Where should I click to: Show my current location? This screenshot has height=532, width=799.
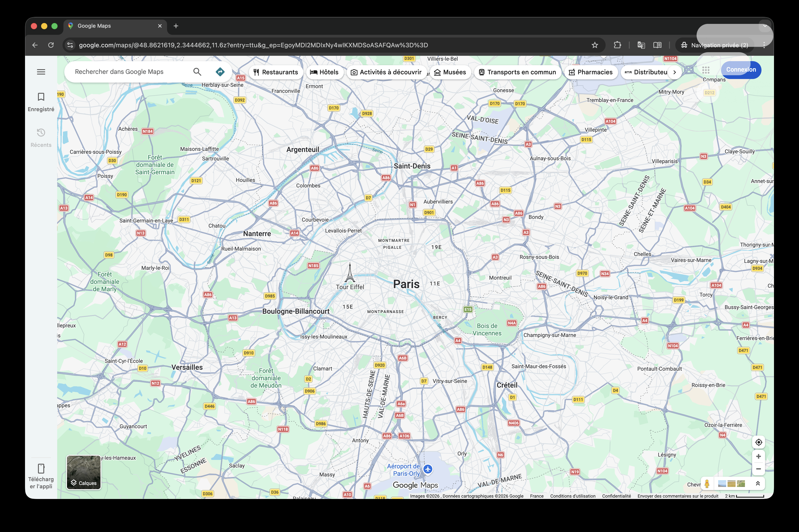coord(758,442)
